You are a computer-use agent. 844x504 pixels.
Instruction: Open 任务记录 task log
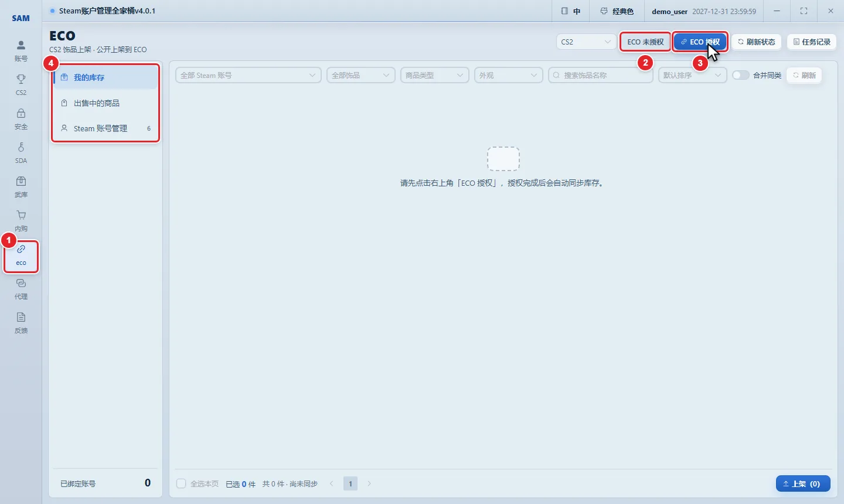(x=812, y=42)
